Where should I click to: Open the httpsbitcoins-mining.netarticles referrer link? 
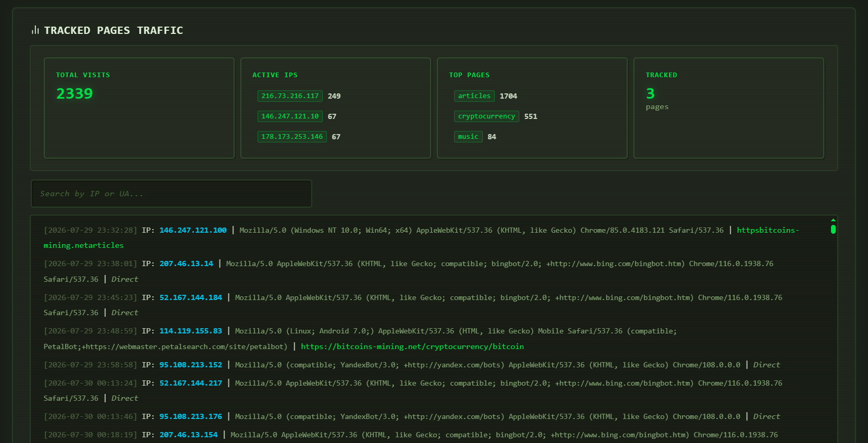click(x=421, y=237)
